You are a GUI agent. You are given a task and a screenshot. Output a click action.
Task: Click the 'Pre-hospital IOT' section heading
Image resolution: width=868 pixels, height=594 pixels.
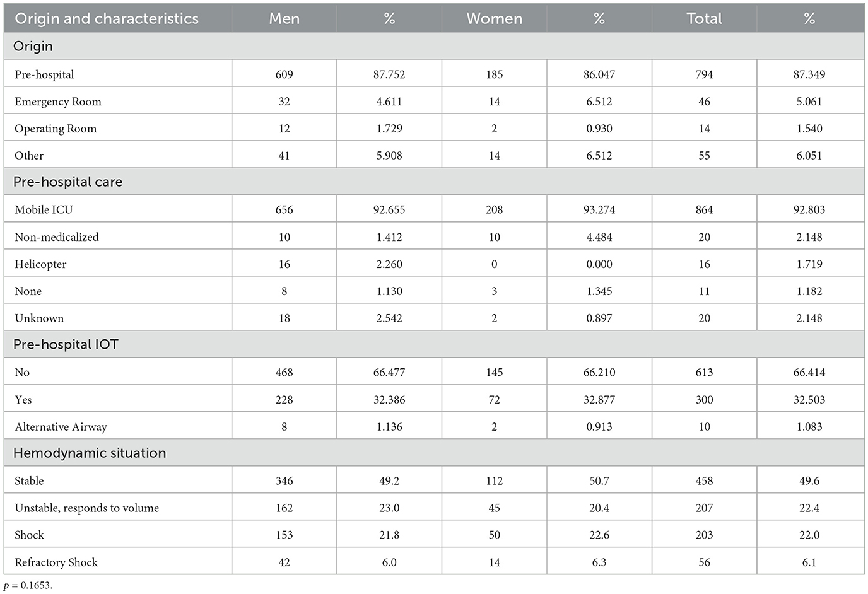coord(66,345)
